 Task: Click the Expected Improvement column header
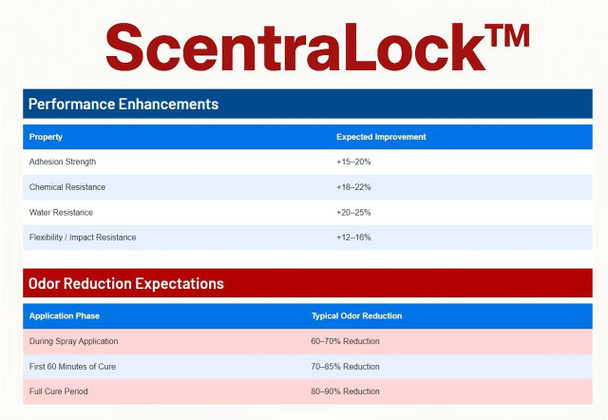(381, 137)
